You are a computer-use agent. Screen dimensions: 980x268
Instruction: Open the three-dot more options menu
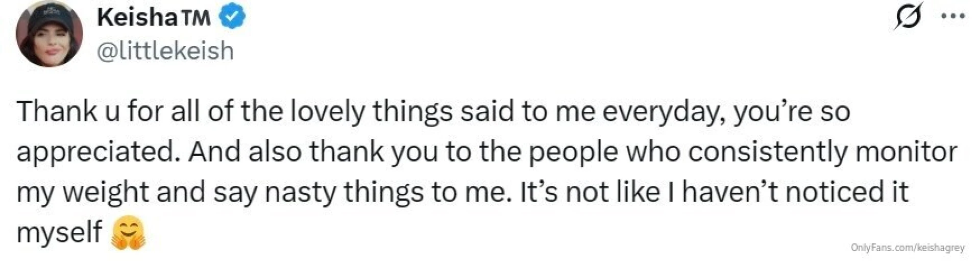952,16
